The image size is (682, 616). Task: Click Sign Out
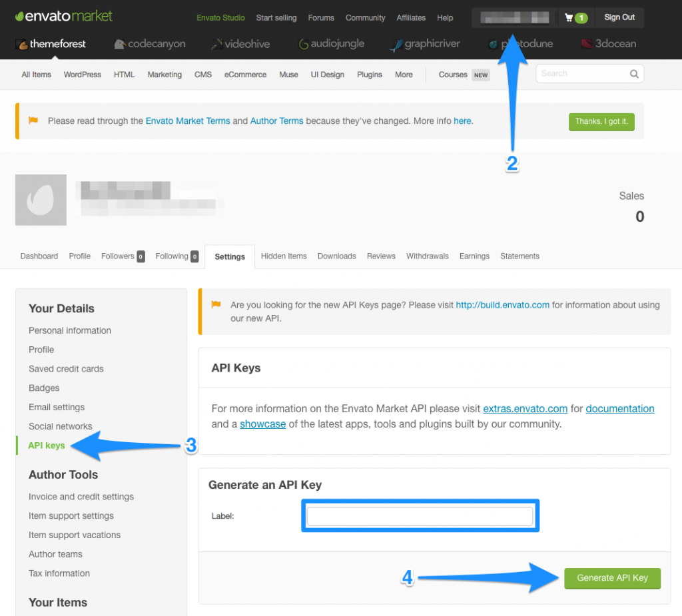pos(619,17)
